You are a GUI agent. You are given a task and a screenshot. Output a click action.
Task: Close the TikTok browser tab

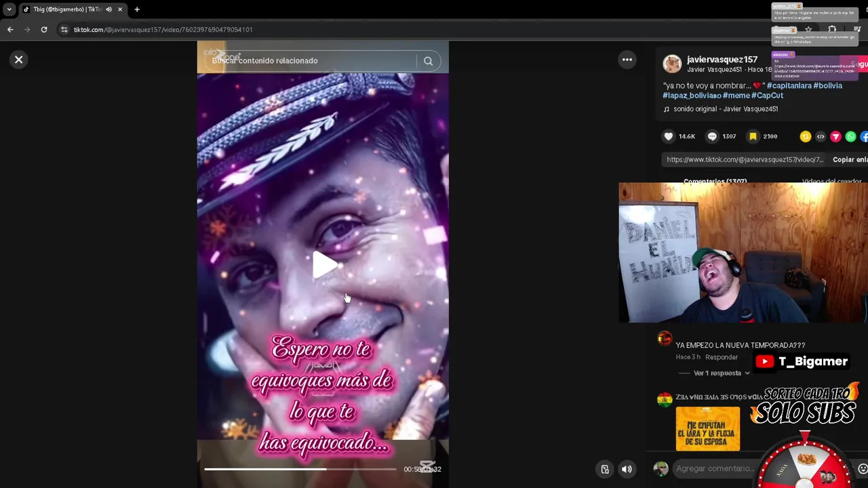point(120,9)
